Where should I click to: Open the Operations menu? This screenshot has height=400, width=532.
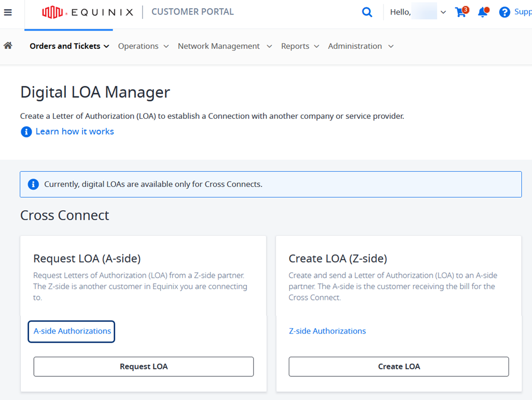[x=143, y=46]
